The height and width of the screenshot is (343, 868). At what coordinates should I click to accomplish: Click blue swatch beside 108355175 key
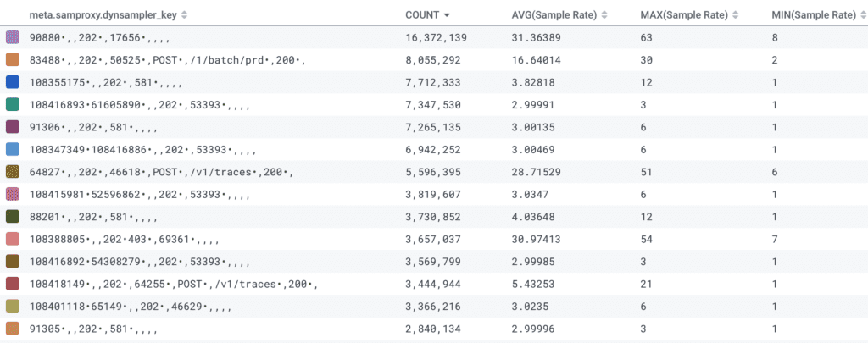tap(13, 82)
